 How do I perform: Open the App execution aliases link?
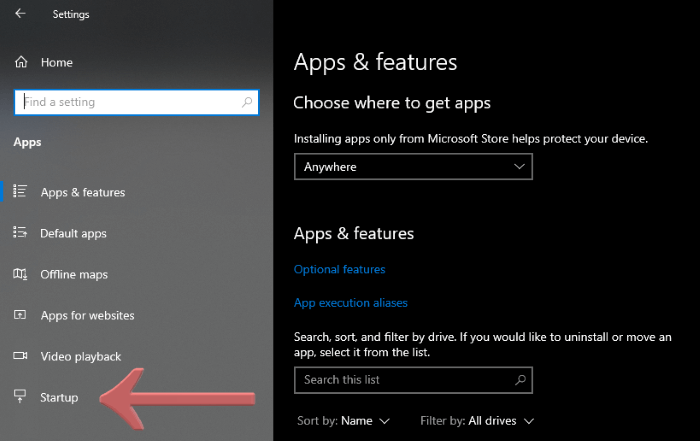[350, 303]
